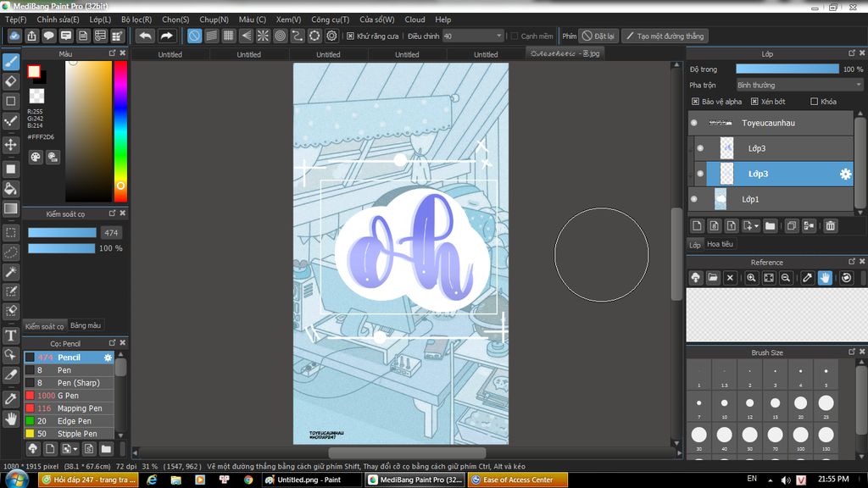Add a layer folder
This screenshot has height=488, width=868.
tap(770, 225)
